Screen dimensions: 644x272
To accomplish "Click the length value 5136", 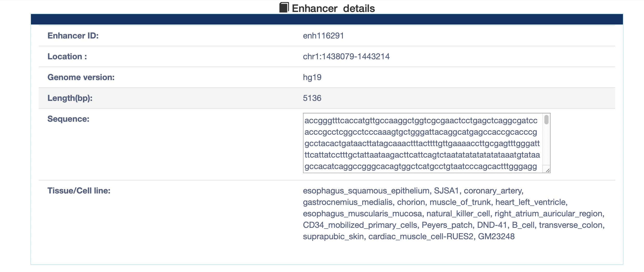I will click(x=312, y=98).
